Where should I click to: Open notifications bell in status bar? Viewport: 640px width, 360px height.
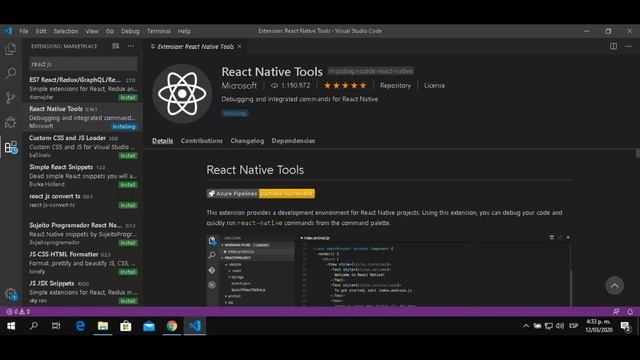click(x=630, y=311)
